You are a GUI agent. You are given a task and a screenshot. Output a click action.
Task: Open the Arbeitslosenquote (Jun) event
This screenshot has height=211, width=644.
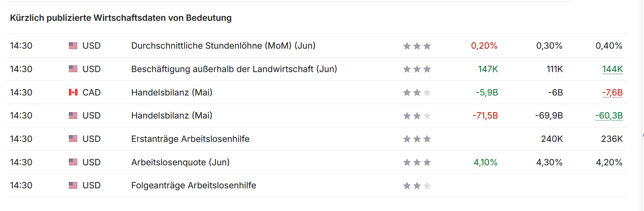pyautogui.click(x=180, y=162)
